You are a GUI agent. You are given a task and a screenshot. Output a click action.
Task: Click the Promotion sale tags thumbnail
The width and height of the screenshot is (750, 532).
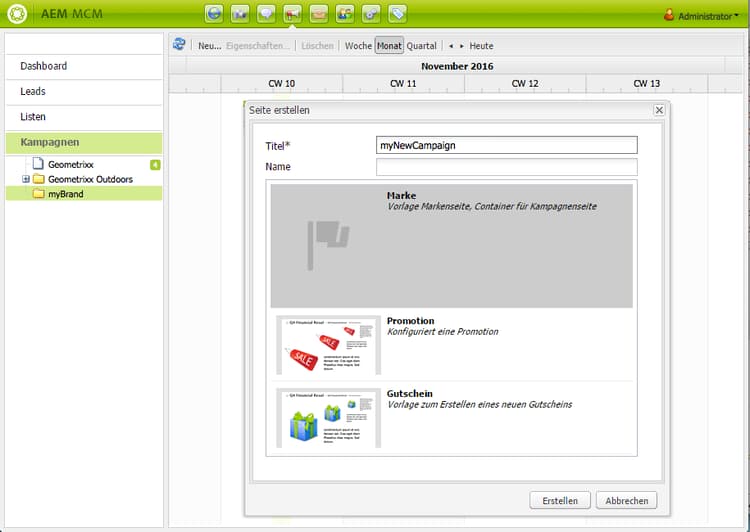coord(329,345)
